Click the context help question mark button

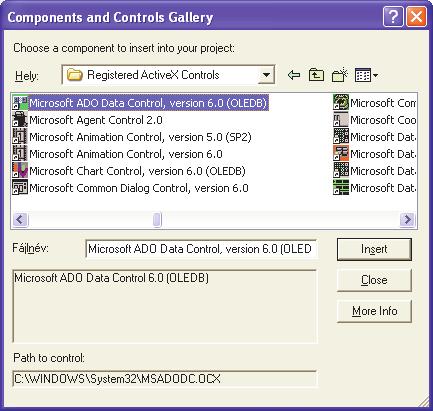pyautogui.click(x=393, y=16)
